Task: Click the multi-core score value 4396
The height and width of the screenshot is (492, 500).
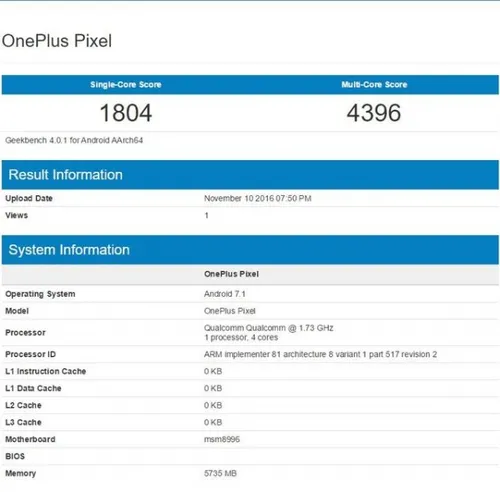Action: click(x=374, y=113)
